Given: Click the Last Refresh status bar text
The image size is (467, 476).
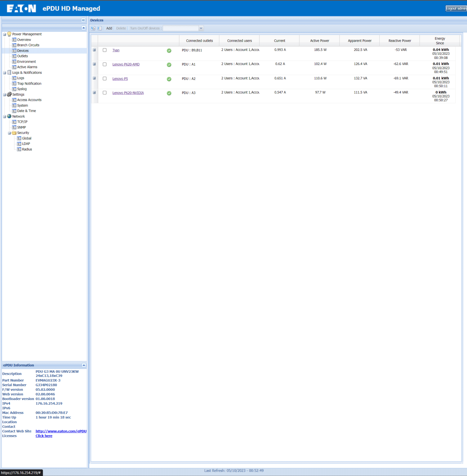Looking at the screenshot, I should (x=234, y=470).
